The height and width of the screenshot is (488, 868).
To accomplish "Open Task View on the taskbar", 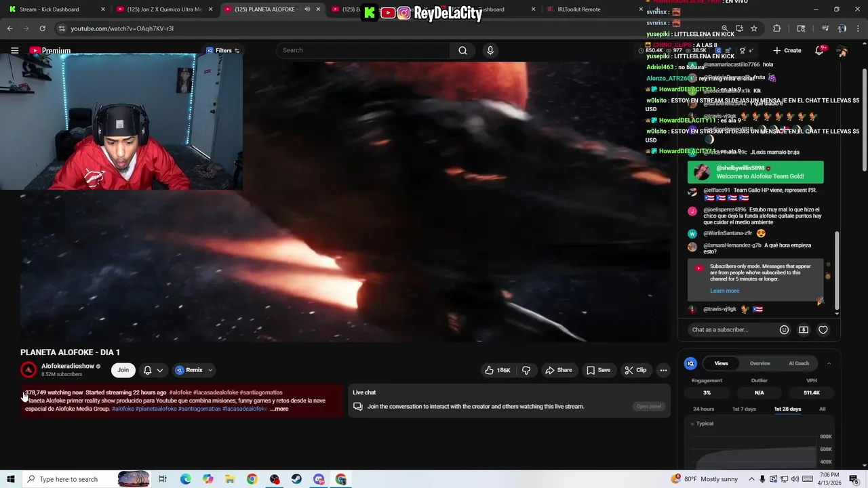I will point(163,479).
